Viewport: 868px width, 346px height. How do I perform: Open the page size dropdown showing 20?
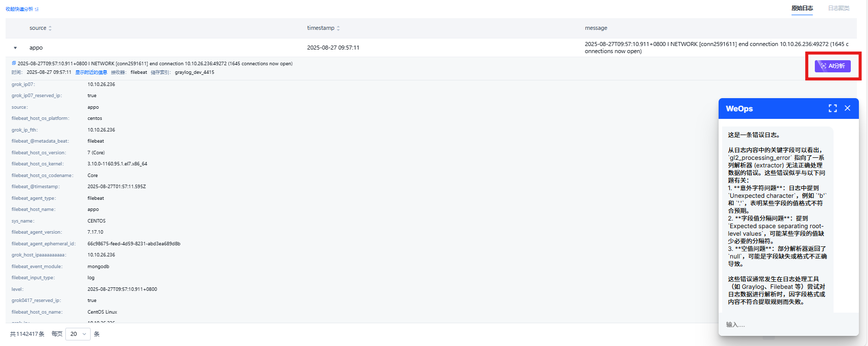pyautogui.click(x=78, y=334)
